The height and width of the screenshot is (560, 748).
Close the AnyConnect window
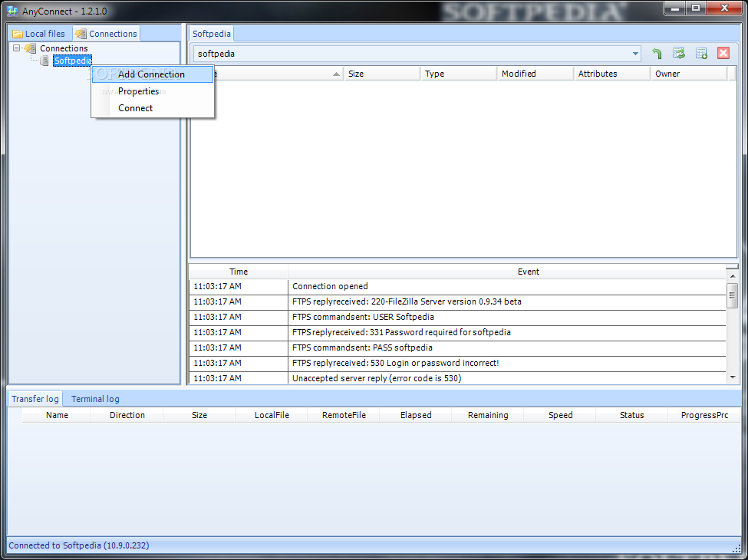(724, 8)
